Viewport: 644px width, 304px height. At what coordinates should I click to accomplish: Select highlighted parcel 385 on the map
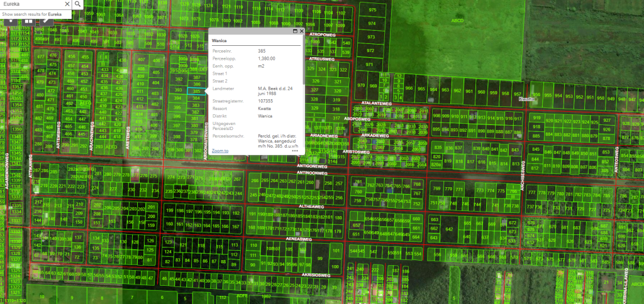tap(197, 91)
